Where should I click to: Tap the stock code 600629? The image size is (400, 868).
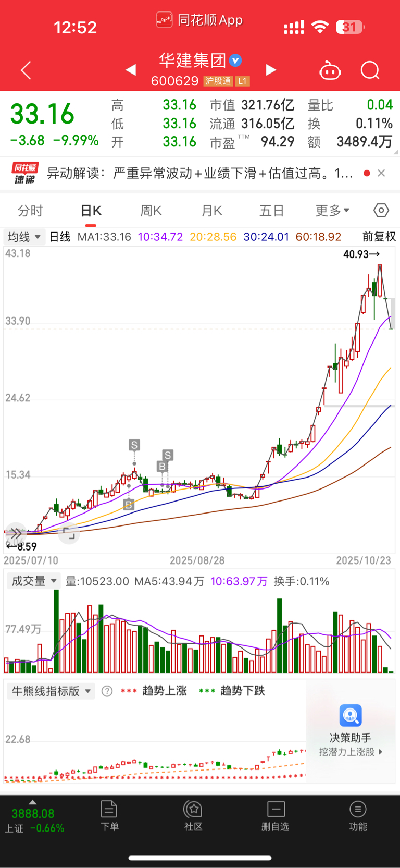tap(174, 81)
